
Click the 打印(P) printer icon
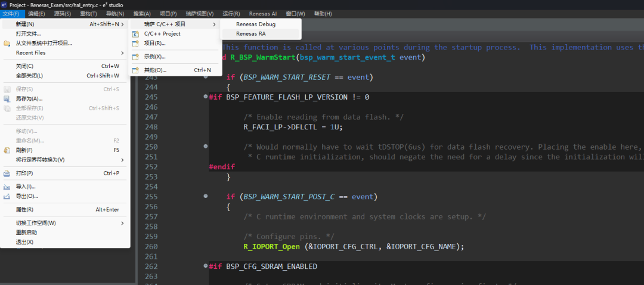[x=7, y=174]
